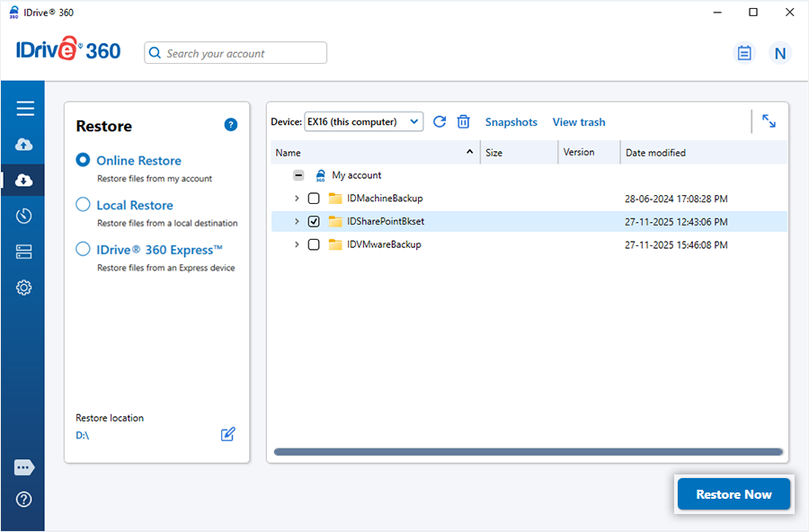Open the hamburger menu in sidebar

pyautogui.click(x=25, y=109)
